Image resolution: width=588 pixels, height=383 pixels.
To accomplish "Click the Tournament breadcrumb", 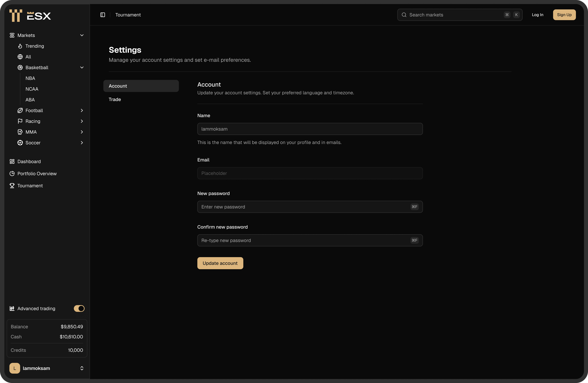I will click(x=128, y=15).
